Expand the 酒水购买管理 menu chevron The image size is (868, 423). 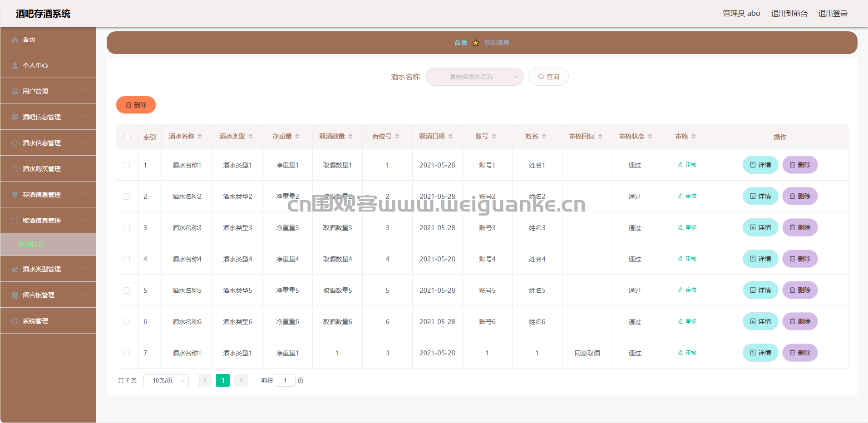[85, 168]
